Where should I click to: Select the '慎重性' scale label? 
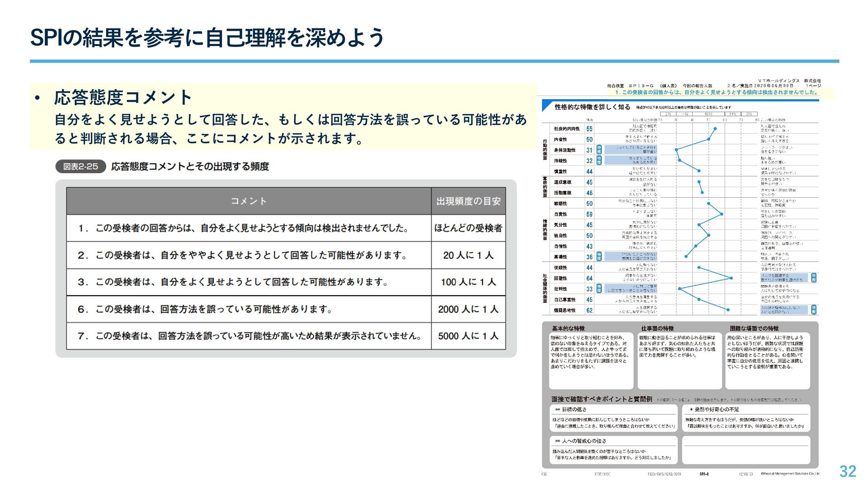560,172
